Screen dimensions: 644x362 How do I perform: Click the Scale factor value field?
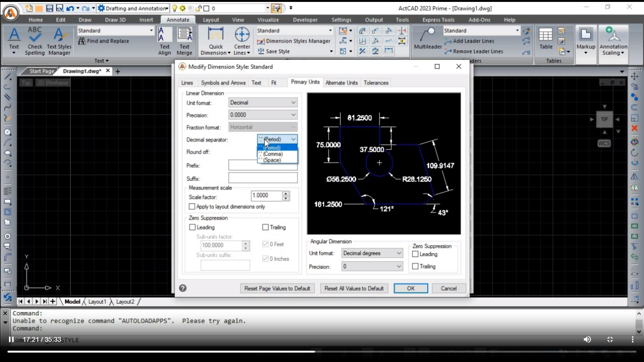(266, 196)
